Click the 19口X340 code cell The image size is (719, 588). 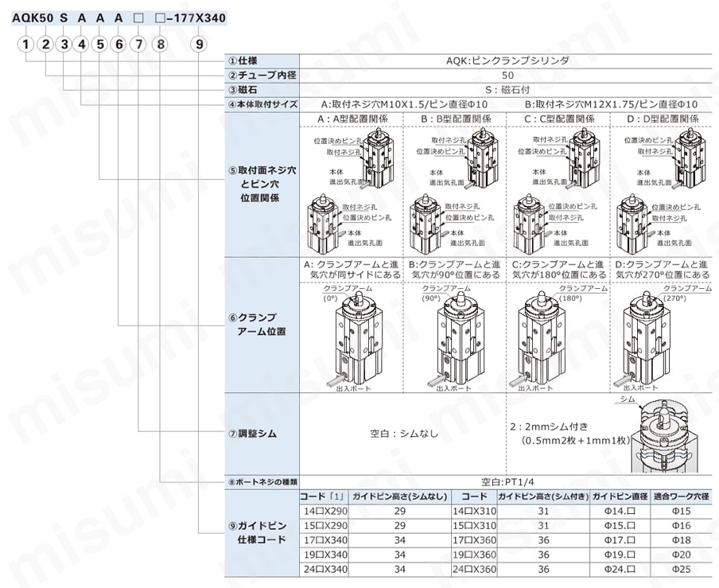coord(325,555)
